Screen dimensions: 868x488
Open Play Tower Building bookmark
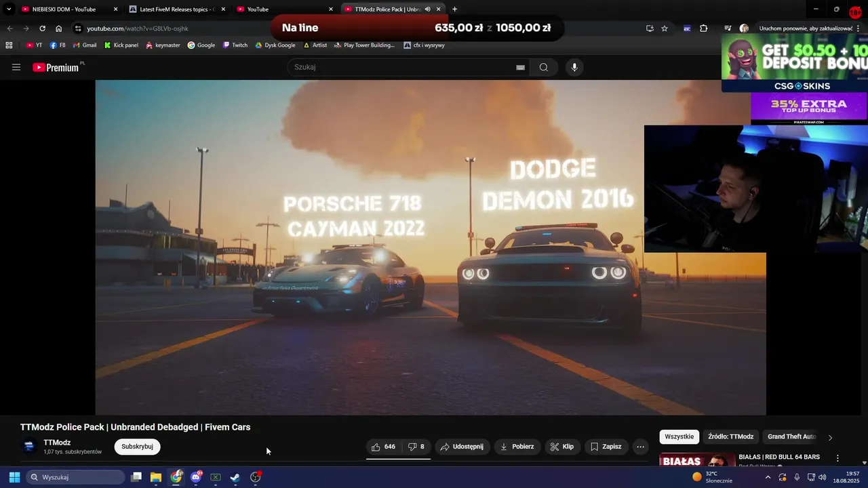pyautogui.click(x=364, y=45)
